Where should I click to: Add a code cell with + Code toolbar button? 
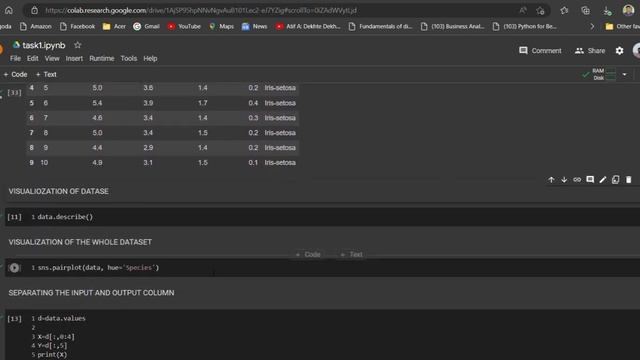[15, 74]
